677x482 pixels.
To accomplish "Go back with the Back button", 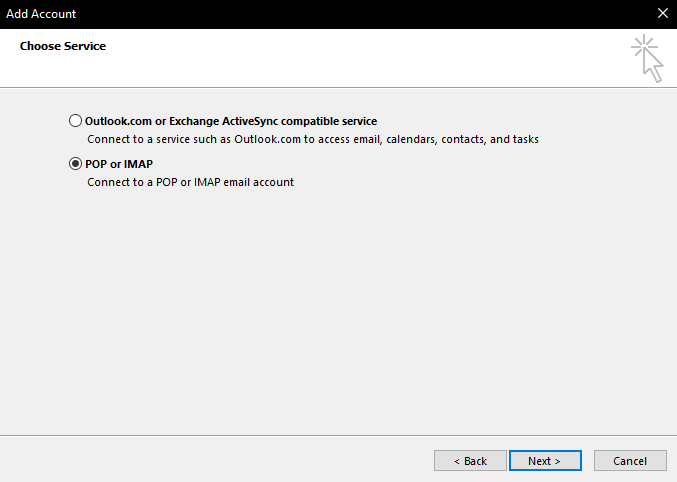I will click(469, 461).
